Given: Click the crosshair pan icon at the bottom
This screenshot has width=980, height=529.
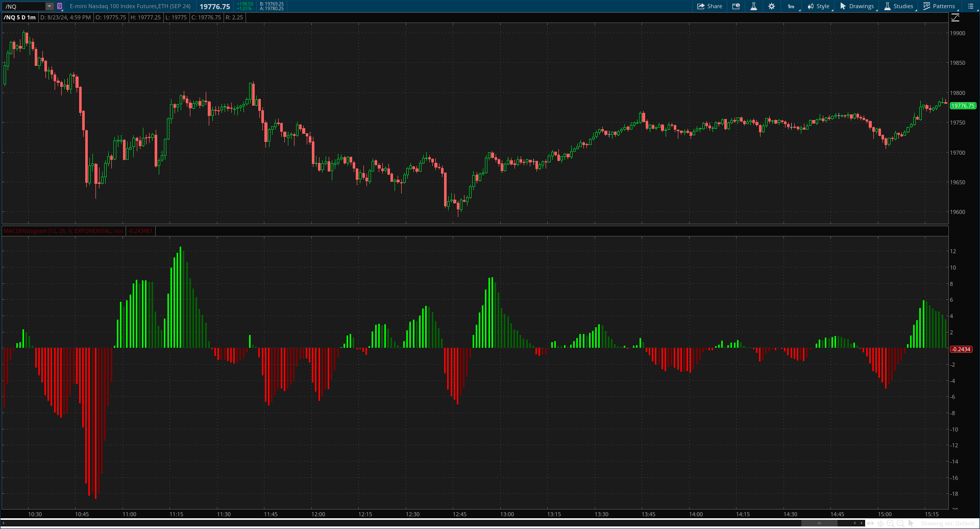Looking at the screenshot, I should (880, 524).
